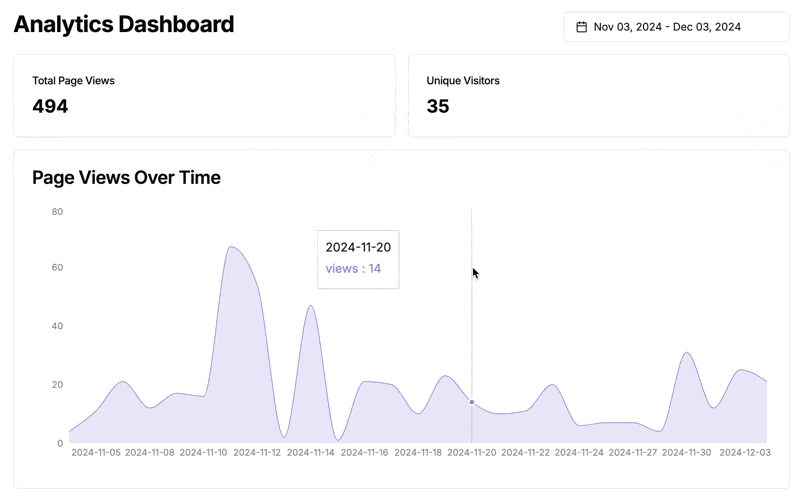Click the 2024-11-24 x-axis label
The height and width of the screenshot is (498, 800).
click(579, 453)
